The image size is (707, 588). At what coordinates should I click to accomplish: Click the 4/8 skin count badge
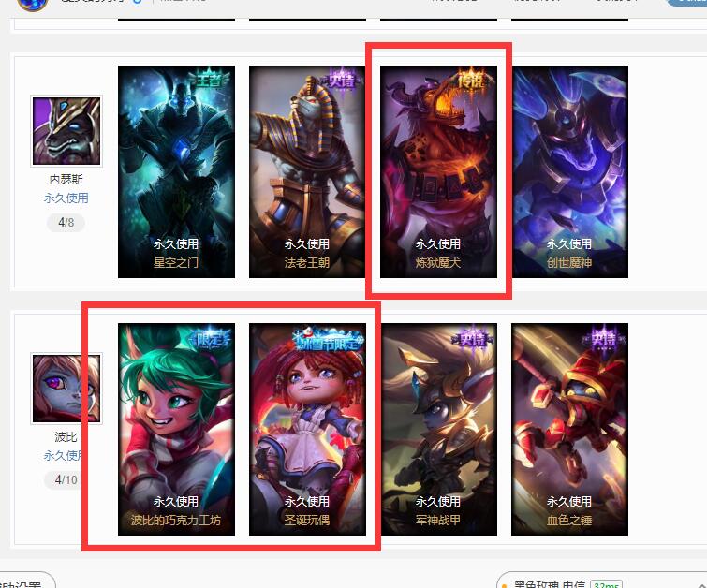tap(66, 222)
